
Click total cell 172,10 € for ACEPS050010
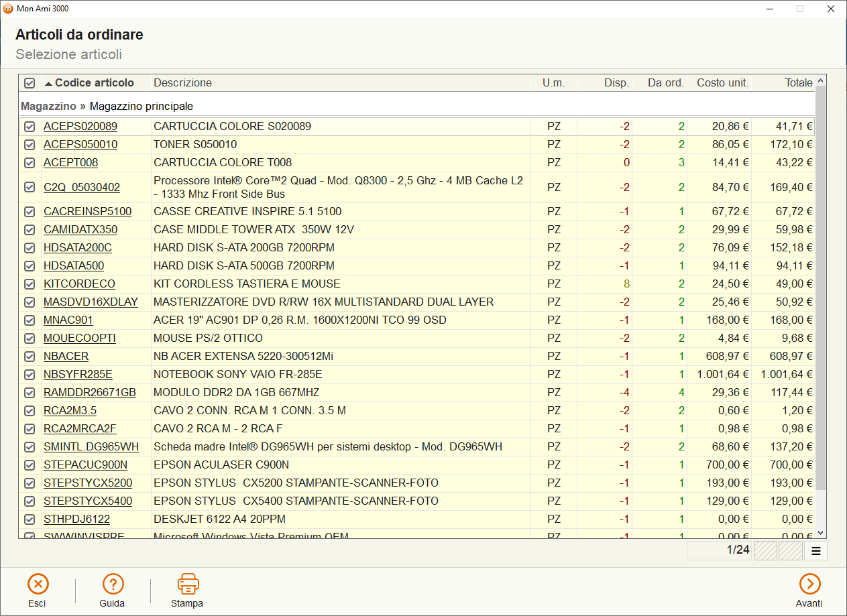[x=791, y=144]
